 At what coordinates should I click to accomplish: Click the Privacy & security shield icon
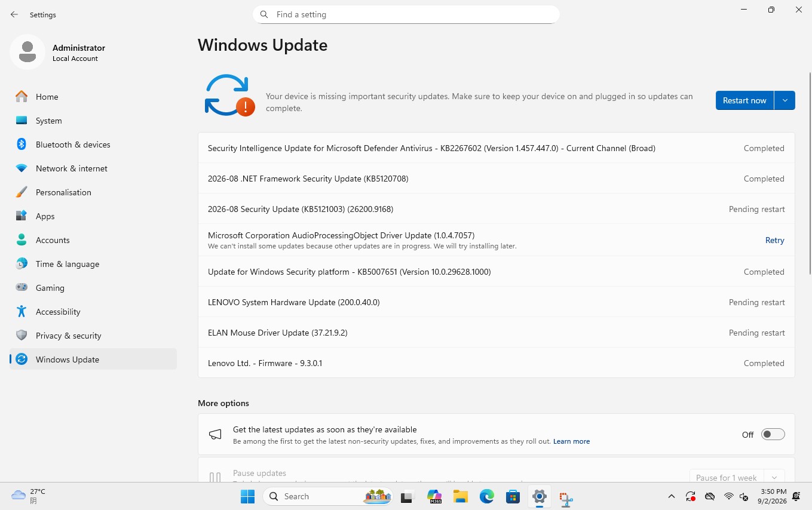[22, 336]
